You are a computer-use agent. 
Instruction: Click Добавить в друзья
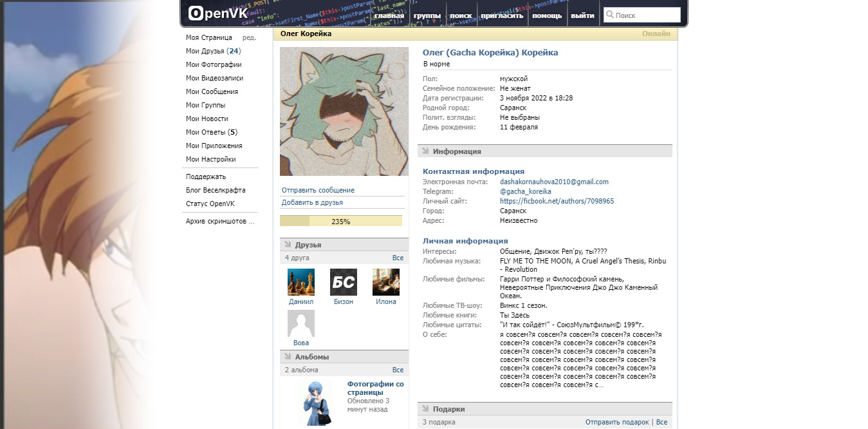tap(312, 202)
